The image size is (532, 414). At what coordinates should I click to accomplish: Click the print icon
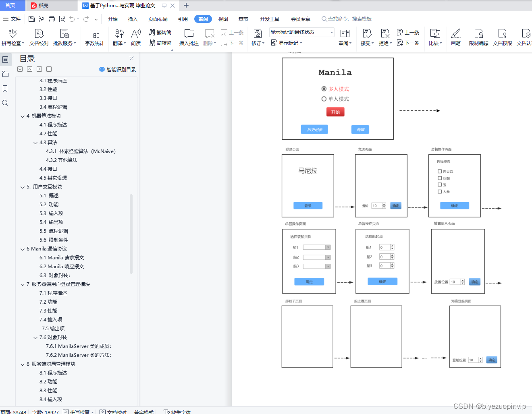[52, 19]
